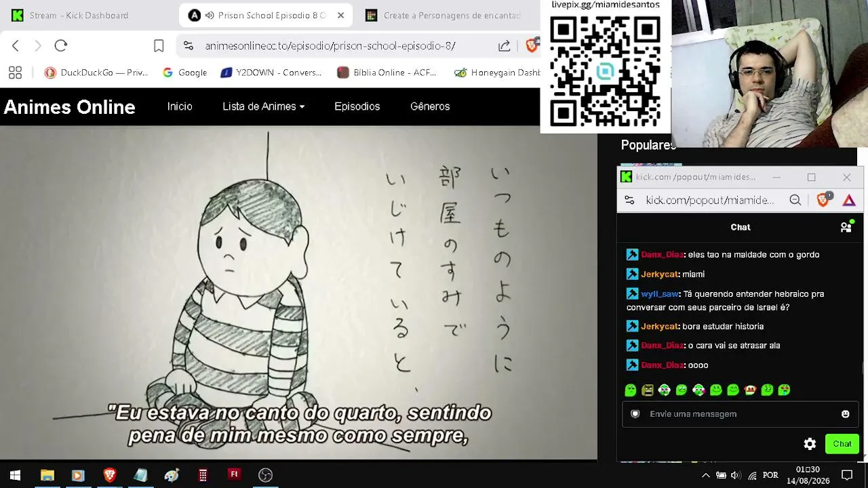Insert the fourth quick emote
The width and height of the screenshot is (868, 488).
(682, 390)
